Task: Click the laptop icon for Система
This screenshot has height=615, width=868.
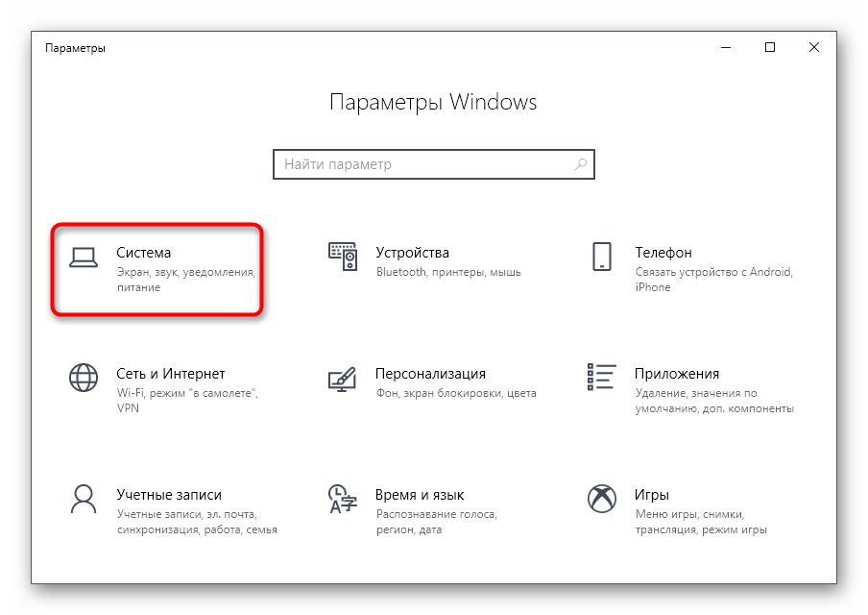Action: 84,258
